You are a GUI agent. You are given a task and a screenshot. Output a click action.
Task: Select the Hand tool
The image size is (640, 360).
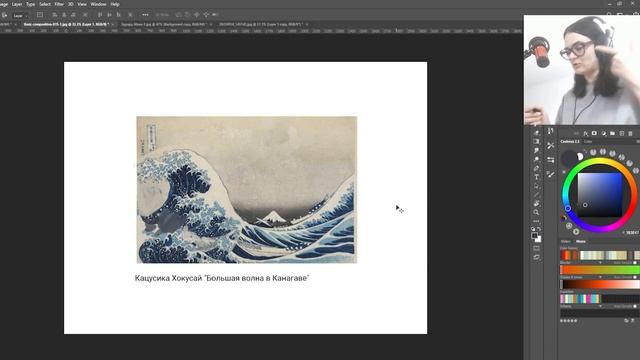tap(536, 203)
